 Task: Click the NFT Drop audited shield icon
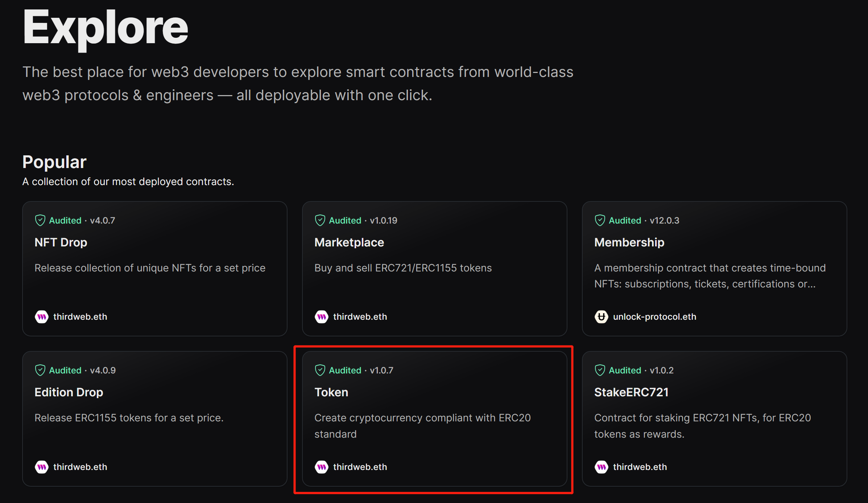40,220
